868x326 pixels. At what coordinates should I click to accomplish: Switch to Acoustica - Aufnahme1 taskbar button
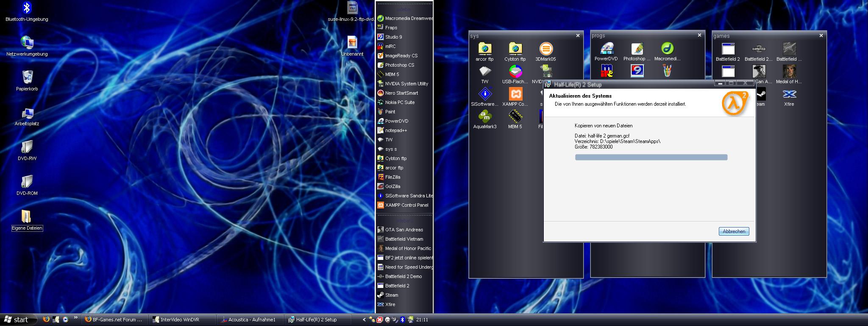[x=250, y=320]
